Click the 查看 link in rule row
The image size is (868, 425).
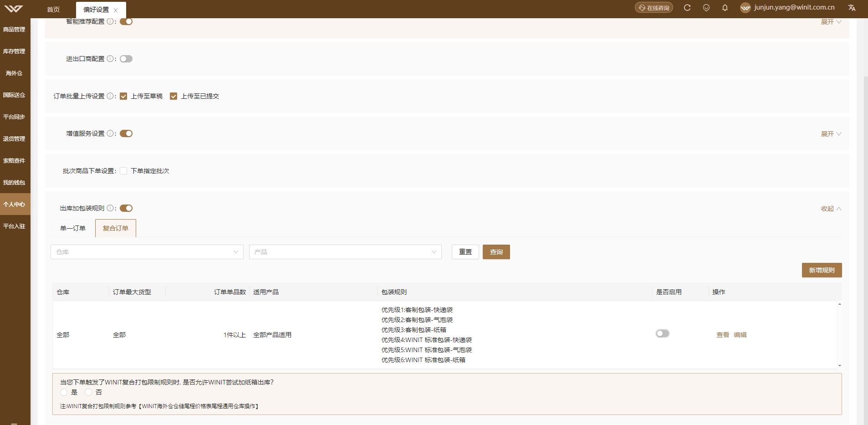[x=723, y=335]
